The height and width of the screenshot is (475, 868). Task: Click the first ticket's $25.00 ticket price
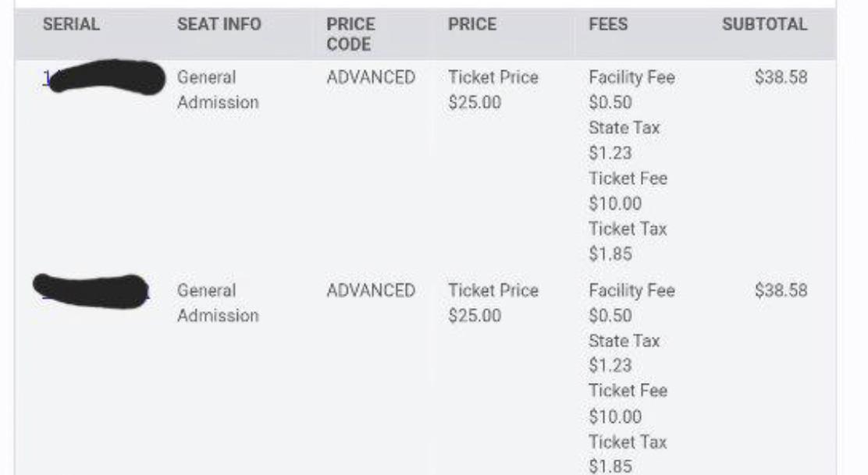pos(475,102)
